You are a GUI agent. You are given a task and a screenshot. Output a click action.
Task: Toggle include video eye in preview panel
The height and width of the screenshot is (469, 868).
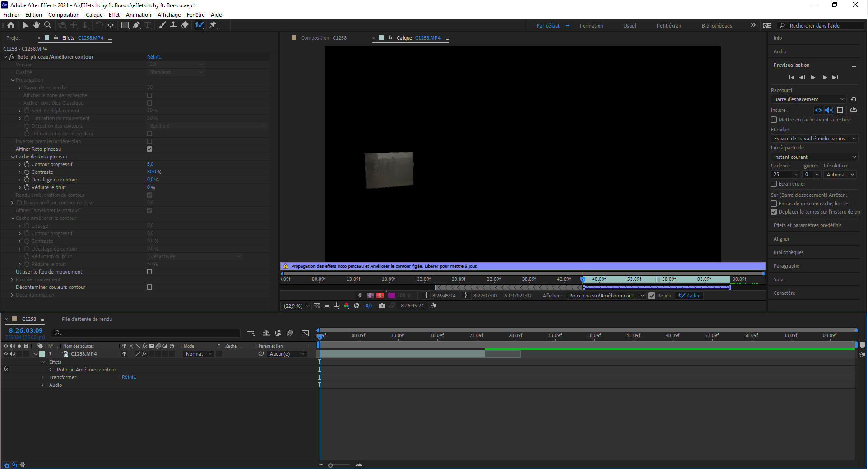coord(818,110)
